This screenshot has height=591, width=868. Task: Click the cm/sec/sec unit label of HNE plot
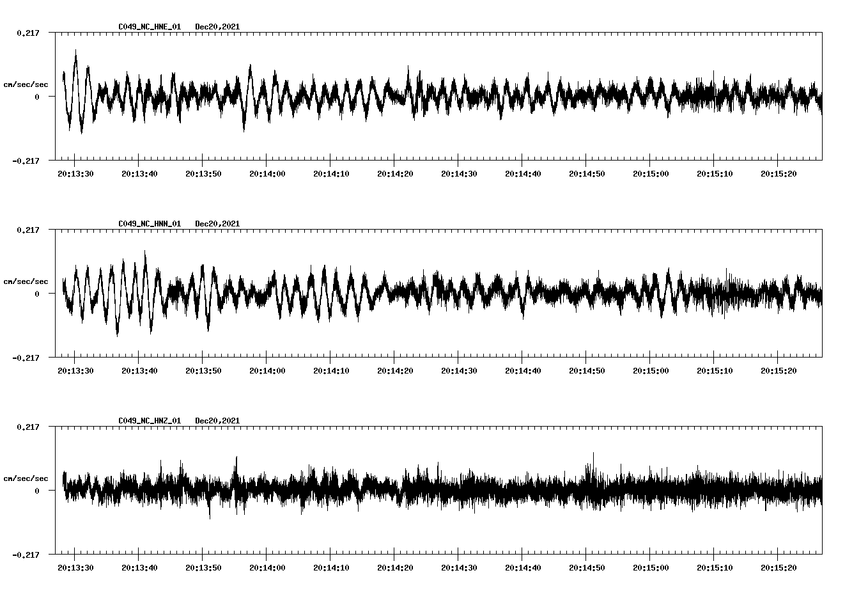[26, 84]
